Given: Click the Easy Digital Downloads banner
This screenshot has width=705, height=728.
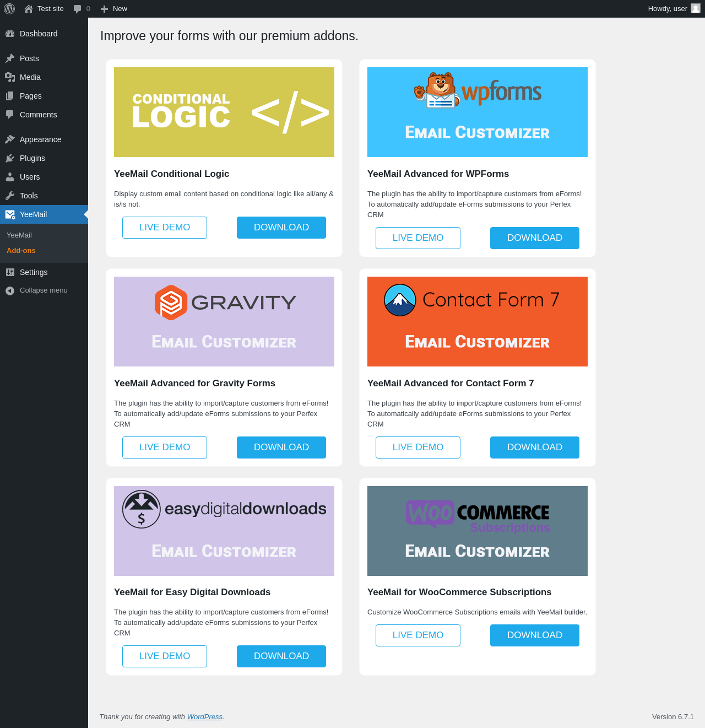Looking at the screenshot, I should [x=224, y=531].
